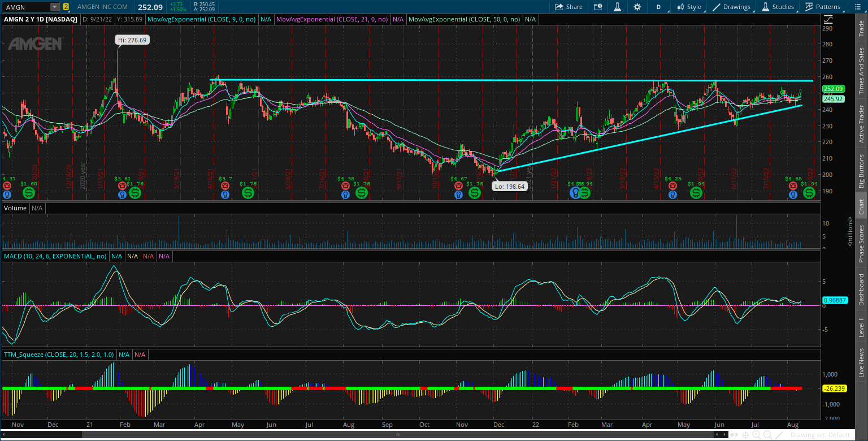Image resolution: width=868 pixels, height=441 pixels.
Task: Click the blue lightbulb icon under $3.7
Action: click(x=225, y=195)
